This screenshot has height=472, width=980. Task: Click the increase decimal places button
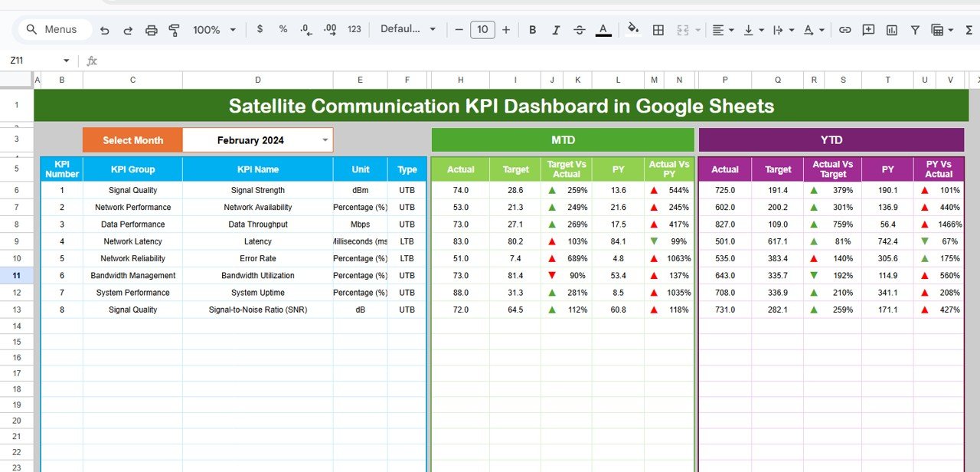[329, 29]
